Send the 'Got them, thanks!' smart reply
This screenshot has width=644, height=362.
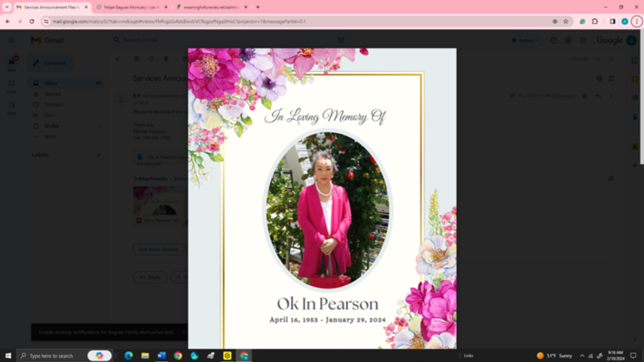[x=158, y=249]
